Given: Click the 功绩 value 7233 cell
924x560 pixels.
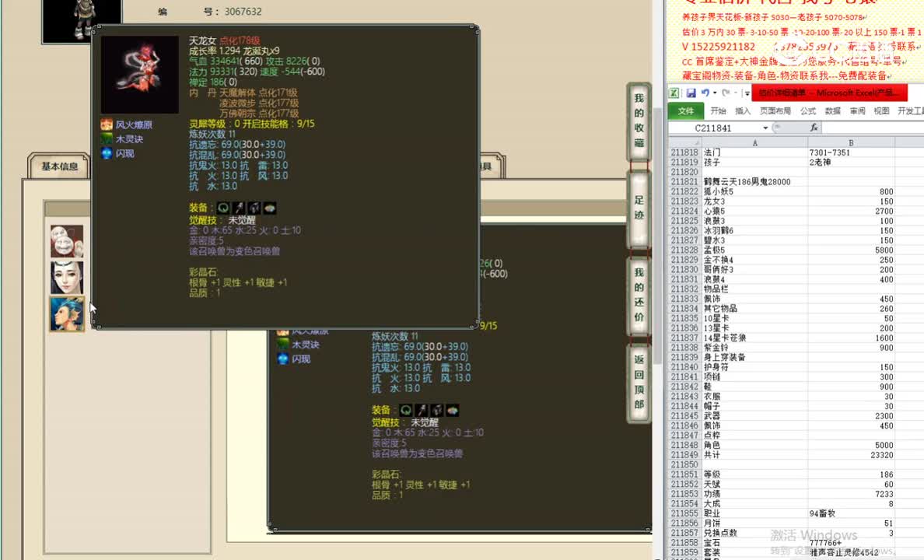Looking at the screenshot, I should (x=851, y=494).
